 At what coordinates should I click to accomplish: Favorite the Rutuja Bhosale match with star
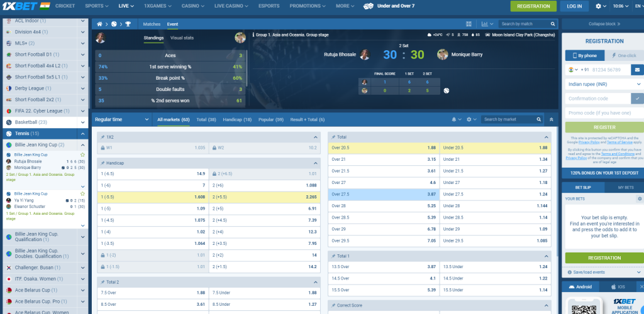(x=82, y=155)
